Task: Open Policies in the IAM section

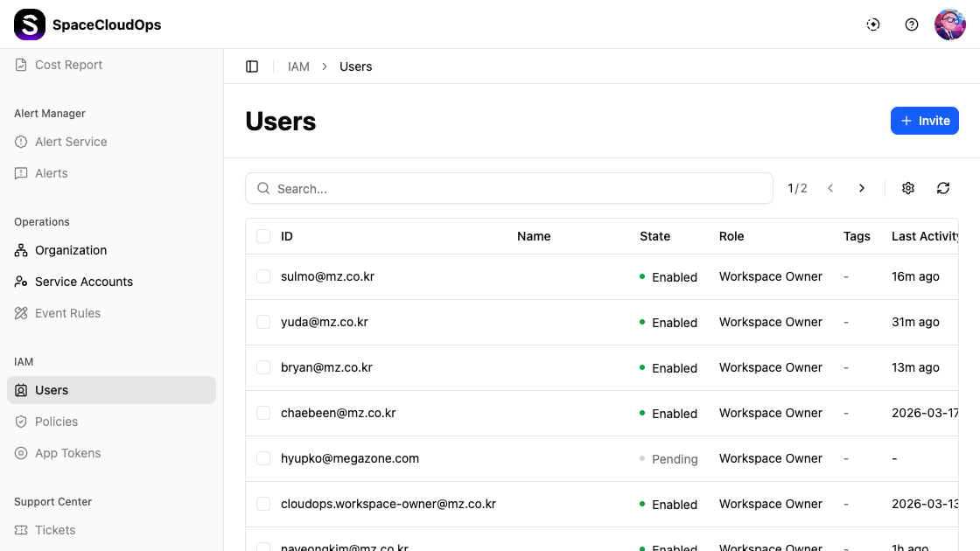Action: [x=56, y=422]
